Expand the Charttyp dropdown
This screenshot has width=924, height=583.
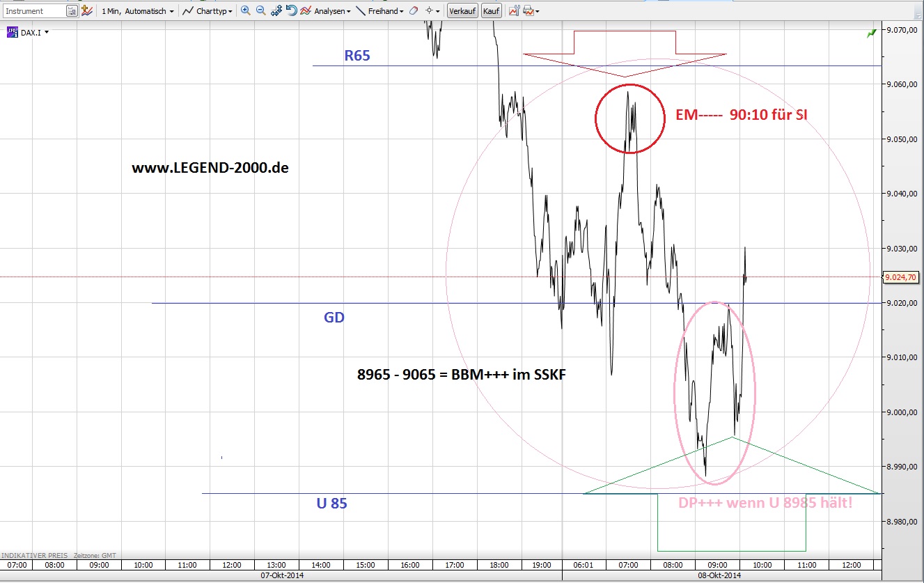coord(209,10)
